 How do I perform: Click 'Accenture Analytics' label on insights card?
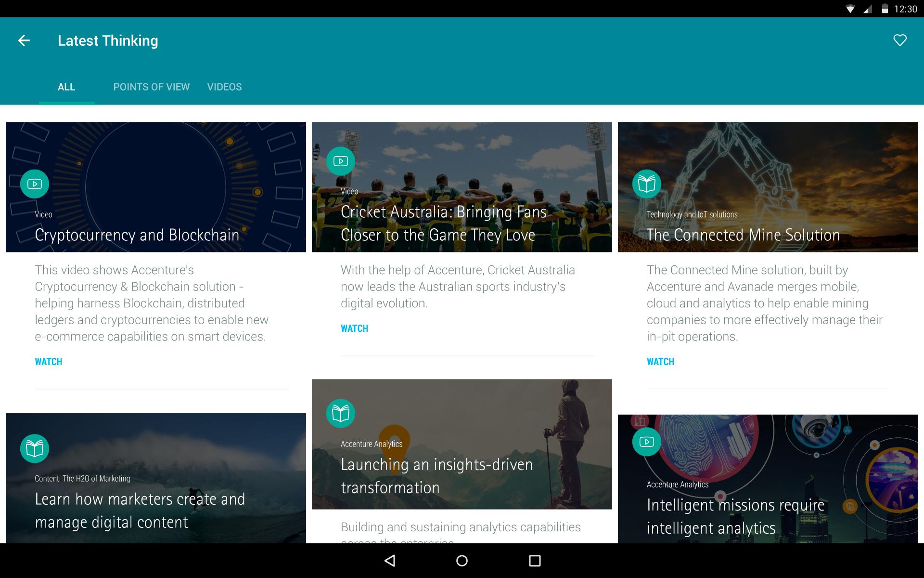tap(372, 444)
